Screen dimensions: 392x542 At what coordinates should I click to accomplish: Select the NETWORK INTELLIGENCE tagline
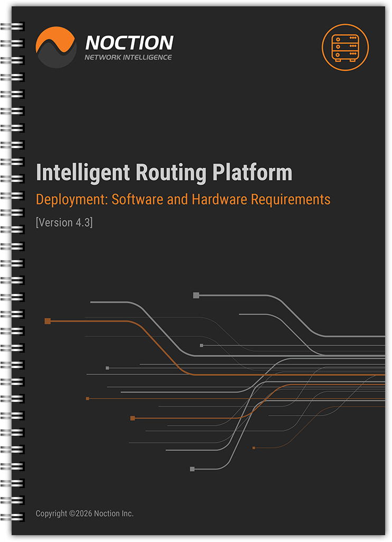pos(128,57)
